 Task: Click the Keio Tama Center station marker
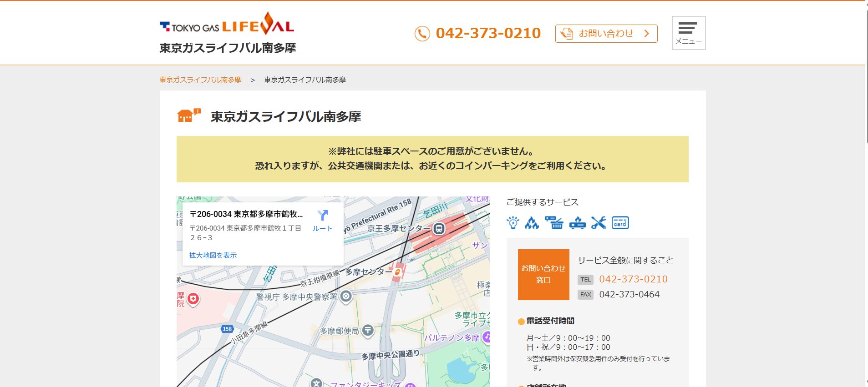tap(439, 229)
